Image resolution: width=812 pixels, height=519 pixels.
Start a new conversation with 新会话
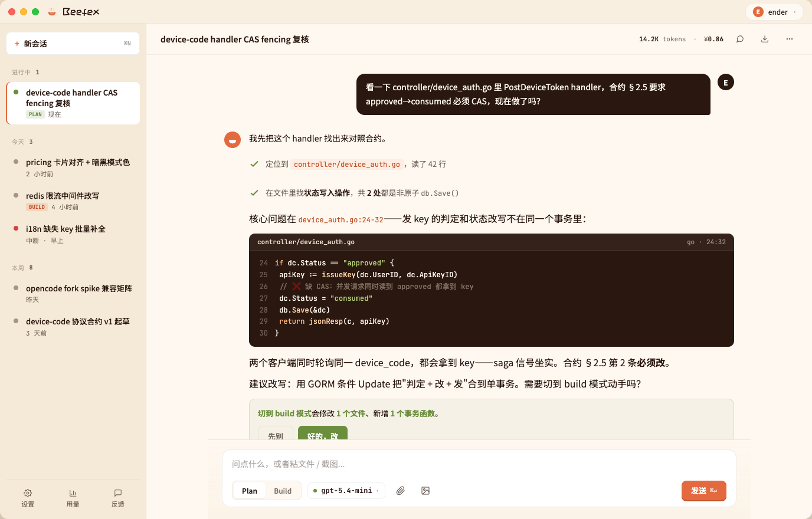pos(73,44)
